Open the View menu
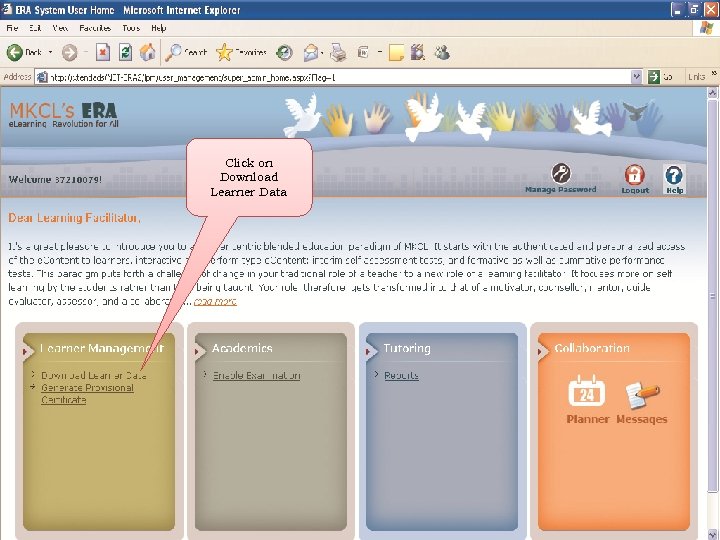The height and width of the screenshot is (540, 720). click(x=60, y=28)
